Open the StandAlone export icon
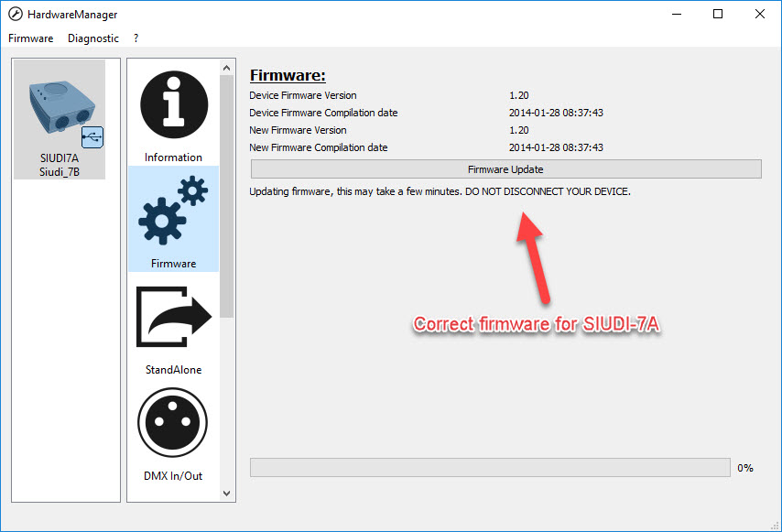 (174, 317)
